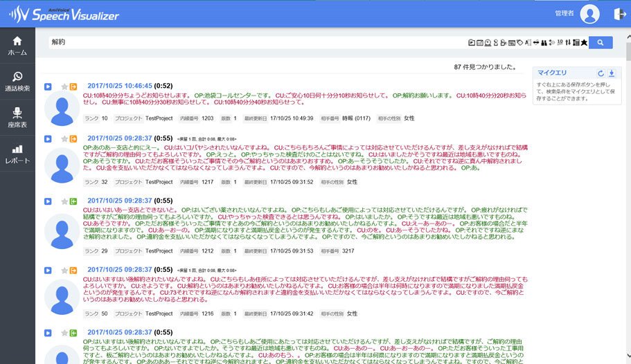Image resolution: width=631 pixels, height=364 pixels.
Task: Open 座席表 in the sidebar
Action: tap(17, 118)
